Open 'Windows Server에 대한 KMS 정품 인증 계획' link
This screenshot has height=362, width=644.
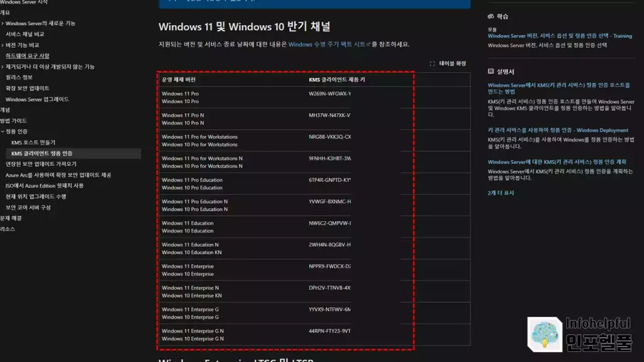[557, 162]
